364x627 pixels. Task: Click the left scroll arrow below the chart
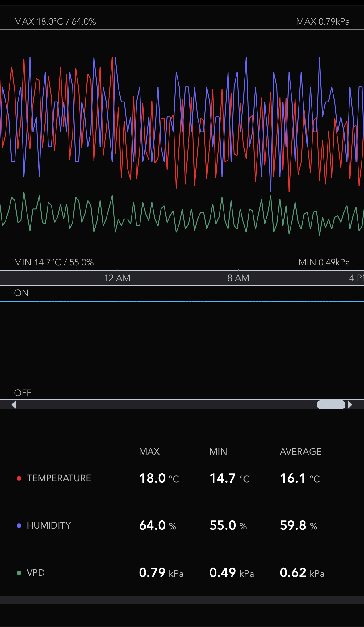(x=14, y=404)
